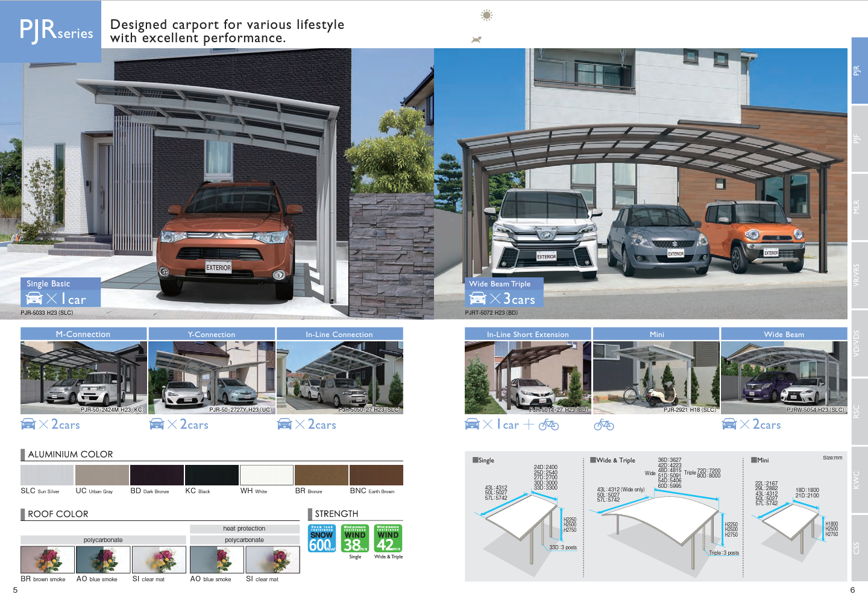Click the bicycle icon under the Mini photo
The image size is (868, 609).
[x=603, y=425]
